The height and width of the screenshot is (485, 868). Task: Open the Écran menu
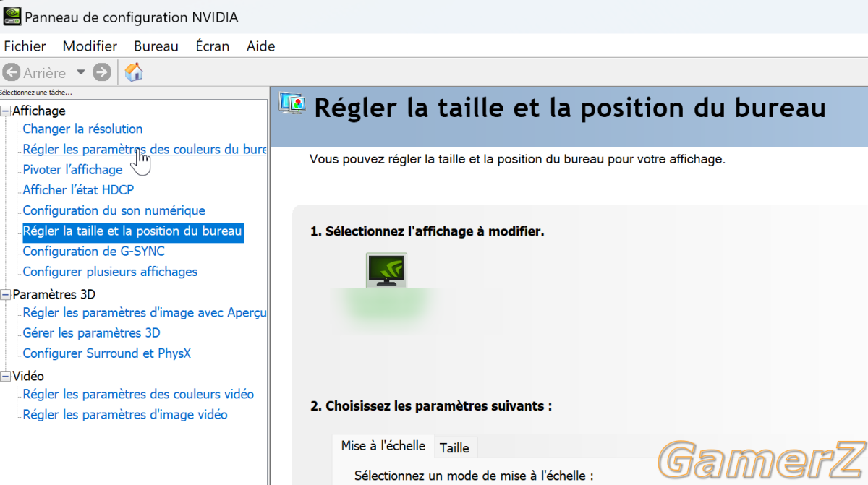(x=213, y=46)
